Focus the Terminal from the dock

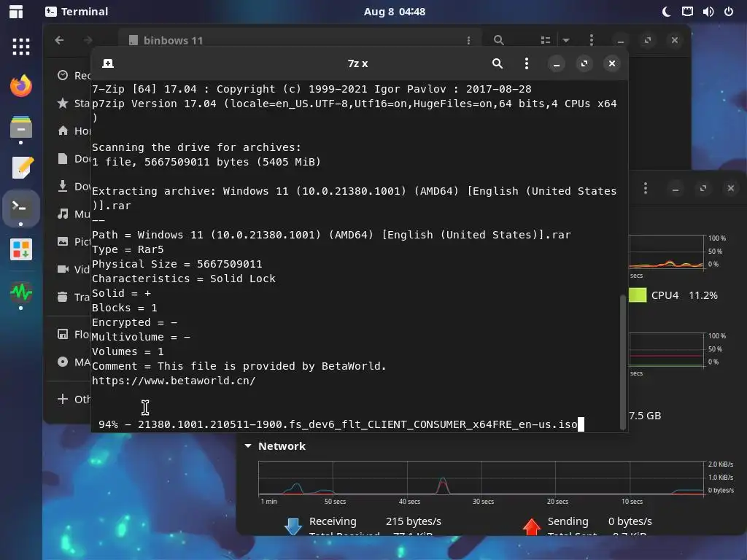pyautogui.click(x=21, y=208)
